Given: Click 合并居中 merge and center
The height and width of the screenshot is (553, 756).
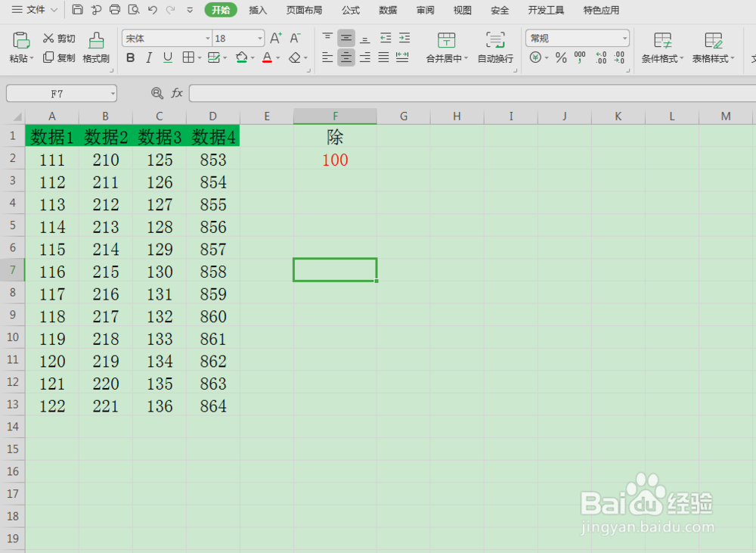Looking at the screenshot, I should tap(447, 48).
